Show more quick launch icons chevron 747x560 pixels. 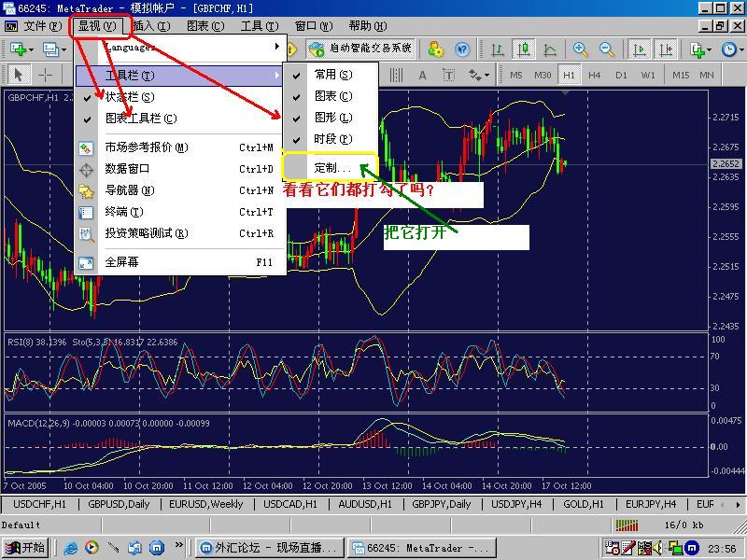click(179, 544)
